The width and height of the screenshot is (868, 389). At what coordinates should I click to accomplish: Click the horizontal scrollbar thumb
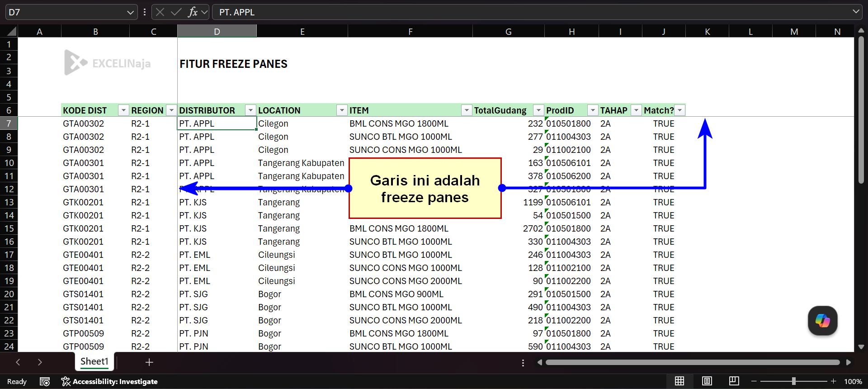pyautogui.click(x=693, y=362)
